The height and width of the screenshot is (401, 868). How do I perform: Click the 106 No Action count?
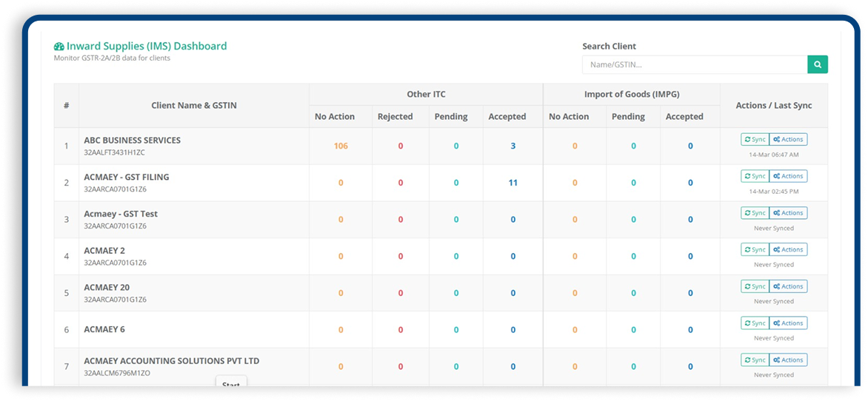pos(341,146)
